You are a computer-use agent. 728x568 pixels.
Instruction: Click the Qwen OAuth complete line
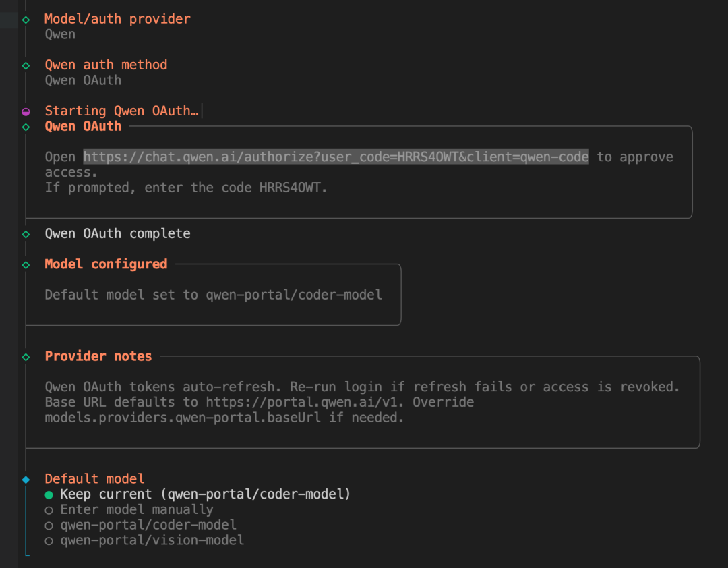117,233
